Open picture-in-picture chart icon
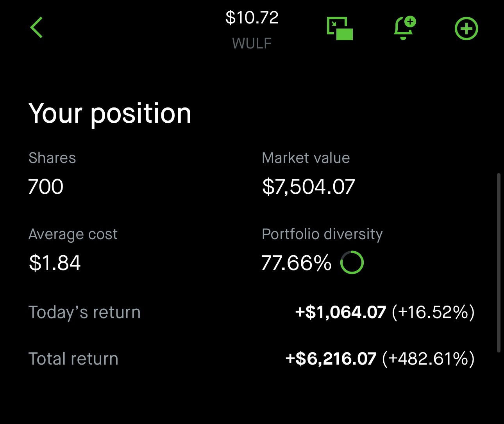Image resolution: width=504 pixels, height=424 pixels. [340, 29]
